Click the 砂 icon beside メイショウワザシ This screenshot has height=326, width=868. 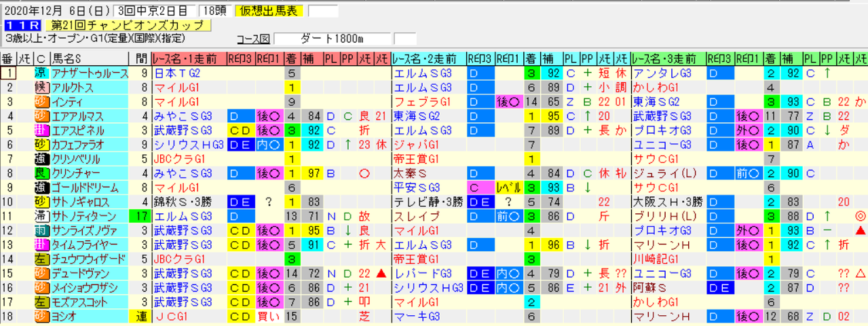pyautogui.click(x=41, y=287)
